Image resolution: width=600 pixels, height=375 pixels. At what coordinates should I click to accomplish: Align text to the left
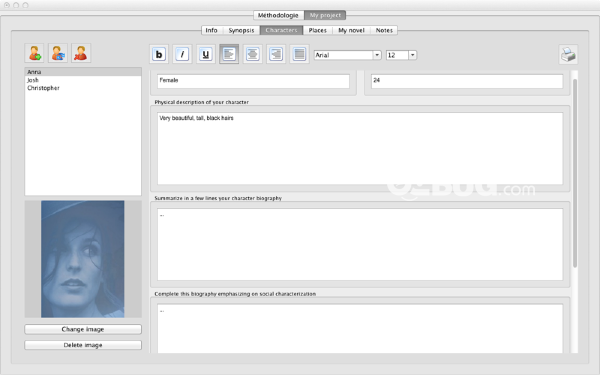[x=229, y=54]
